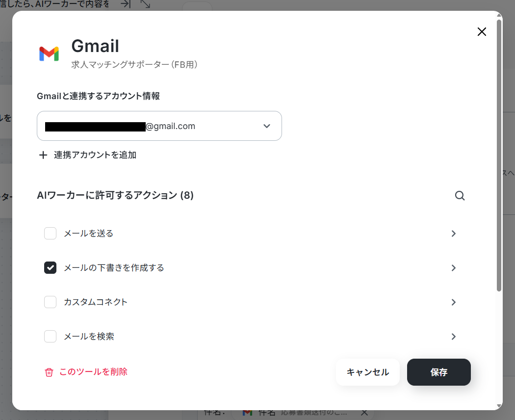Screen dimensions: 515x420
Task: Tick the カスタムコネクト checkbox
Action: (x=50, y=302)
